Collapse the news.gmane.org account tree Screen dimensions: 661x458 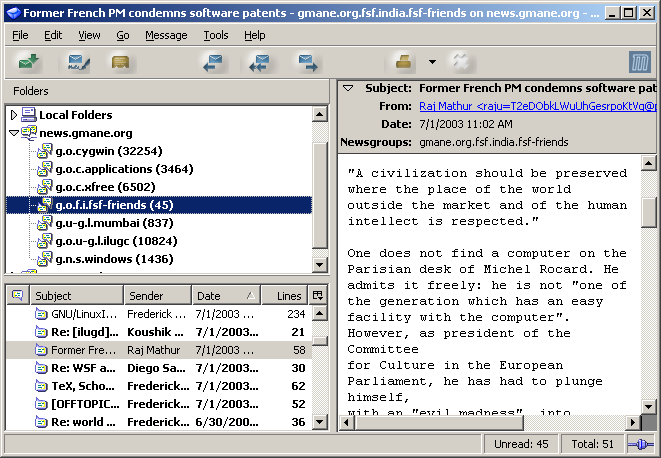point(13,133)
